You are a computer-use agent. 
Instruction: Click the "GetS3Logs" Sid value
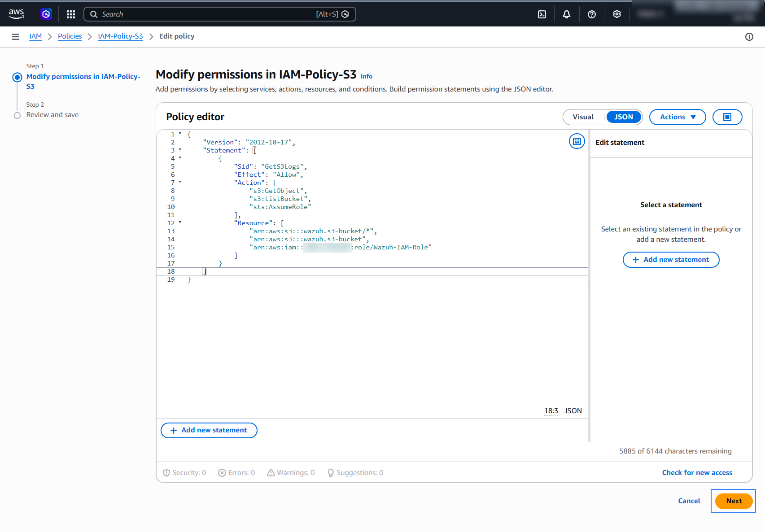(282, 166)
